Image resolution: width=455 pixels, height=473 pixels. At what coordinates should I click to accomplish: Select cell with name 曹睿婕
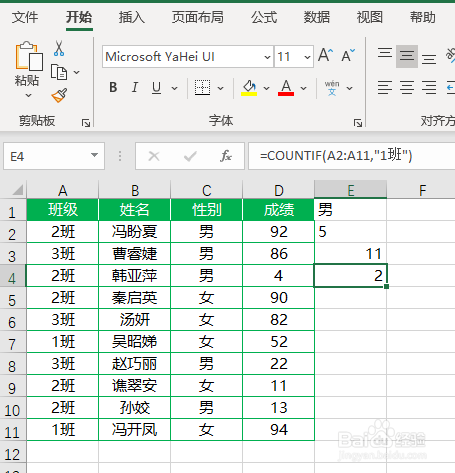point(134,254)
